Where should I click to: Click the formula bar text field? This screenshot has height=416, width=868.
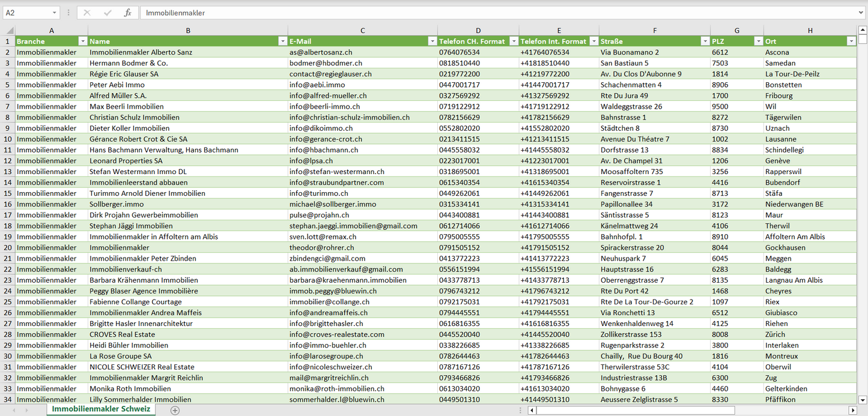point(481,13)
